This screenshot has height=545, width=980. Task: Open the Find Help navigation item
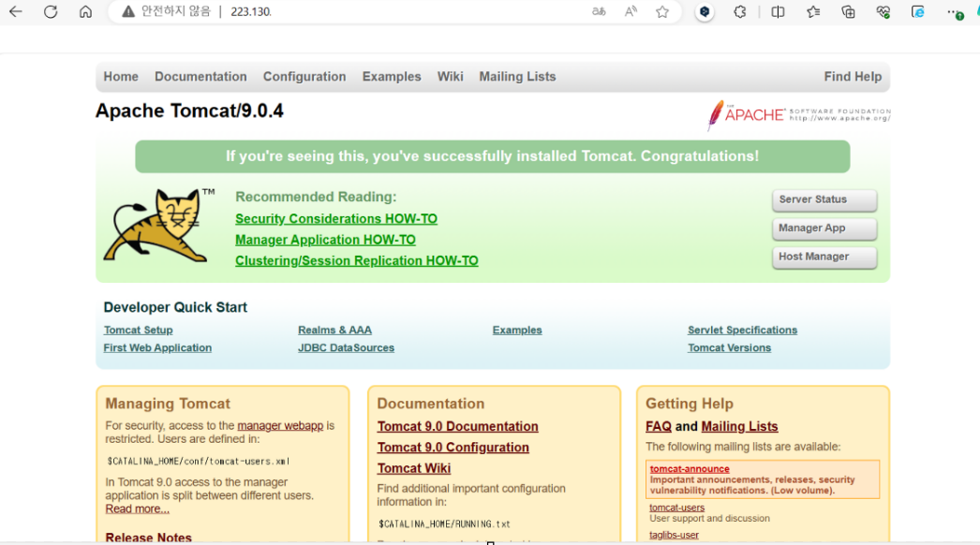[853, 76]
